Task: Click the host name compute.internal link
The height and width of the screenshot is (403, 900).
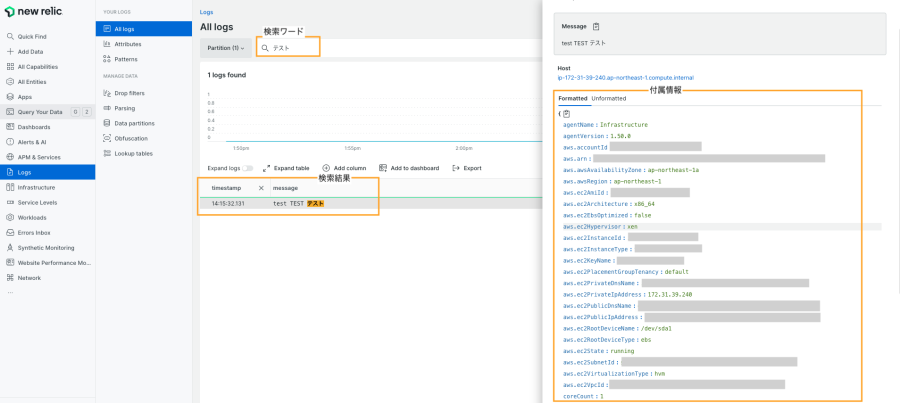Action: 625,77
